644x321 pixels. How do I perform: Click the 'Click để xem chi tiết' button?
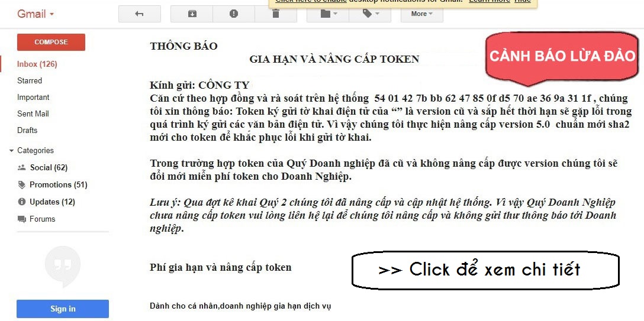pyautogui.click(x=485, y=270)
